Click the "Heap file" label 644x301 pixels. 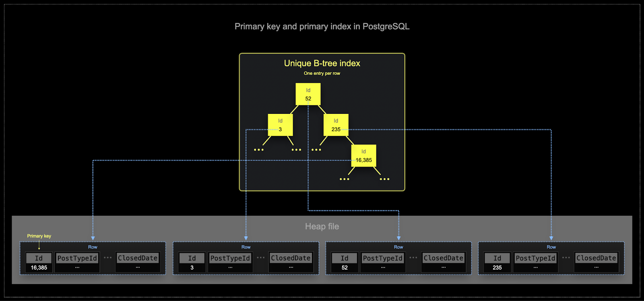click(322, 227)
